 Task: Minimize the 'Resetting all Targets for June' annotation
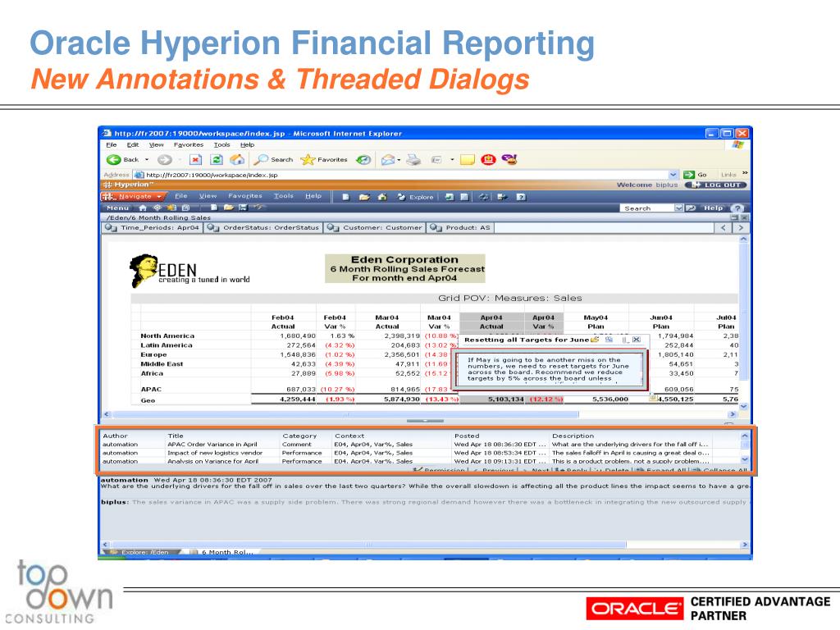pyautogui.click(x=624, y=340)
